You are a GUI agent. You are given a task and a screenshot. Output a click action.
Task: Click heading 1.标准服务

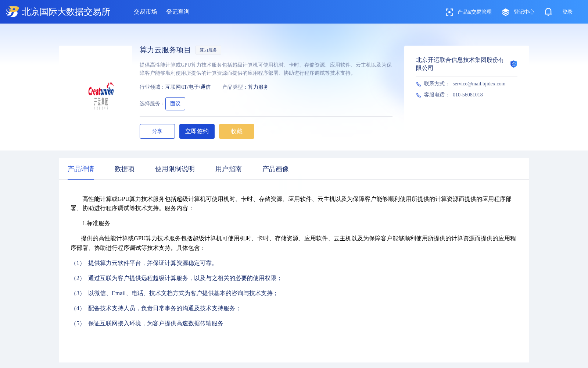(x=96, y=223)
